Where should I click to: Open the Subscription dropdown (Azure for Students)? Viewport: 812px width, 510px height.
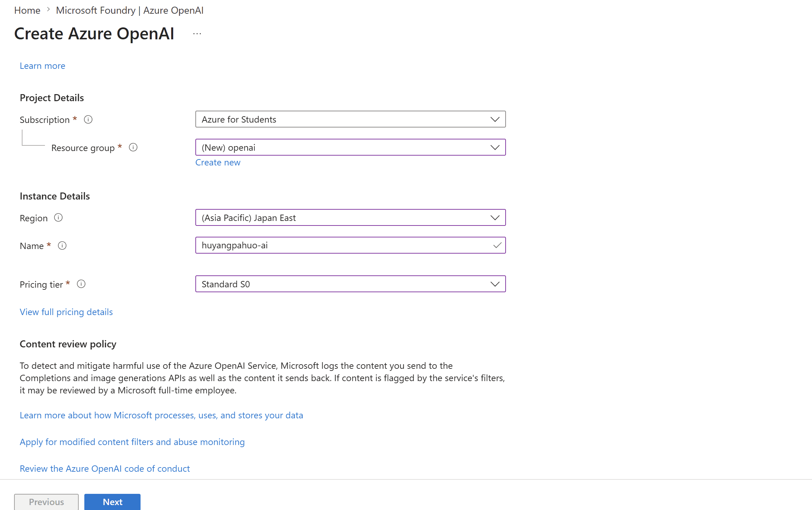pyautogui.click(x=350, y=119)
